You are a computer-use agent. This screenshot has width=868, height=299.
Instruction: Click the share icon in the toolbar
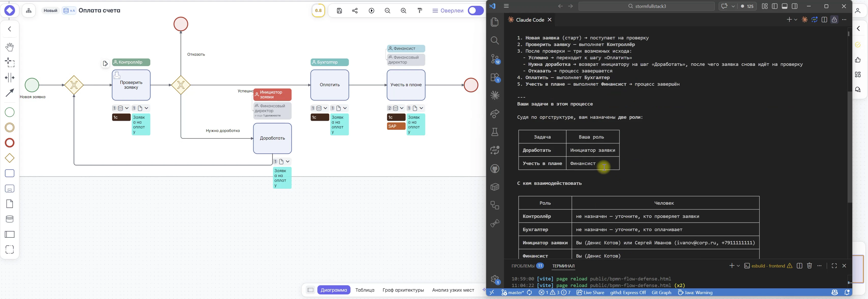point(355,11)
